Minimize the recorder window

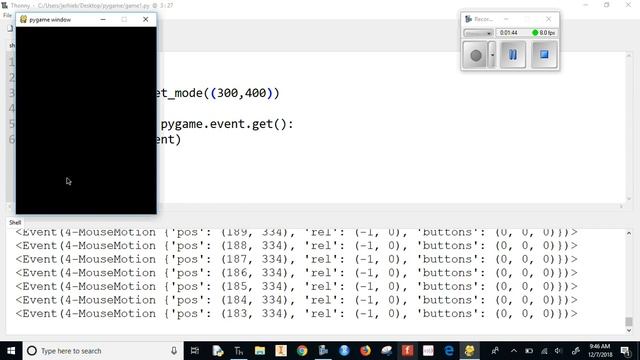(x=506, y=19)
